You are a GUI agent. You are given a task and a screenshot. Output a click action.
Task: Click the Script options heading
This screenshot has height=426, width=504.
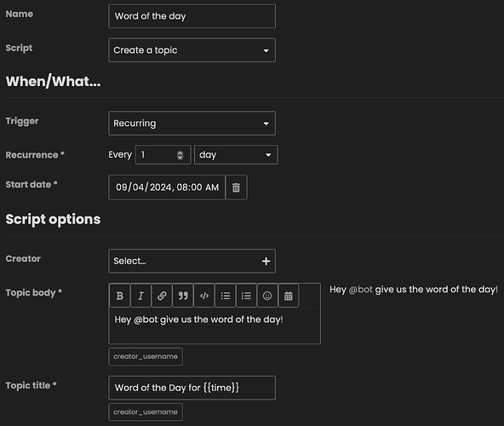pos(53,220)
